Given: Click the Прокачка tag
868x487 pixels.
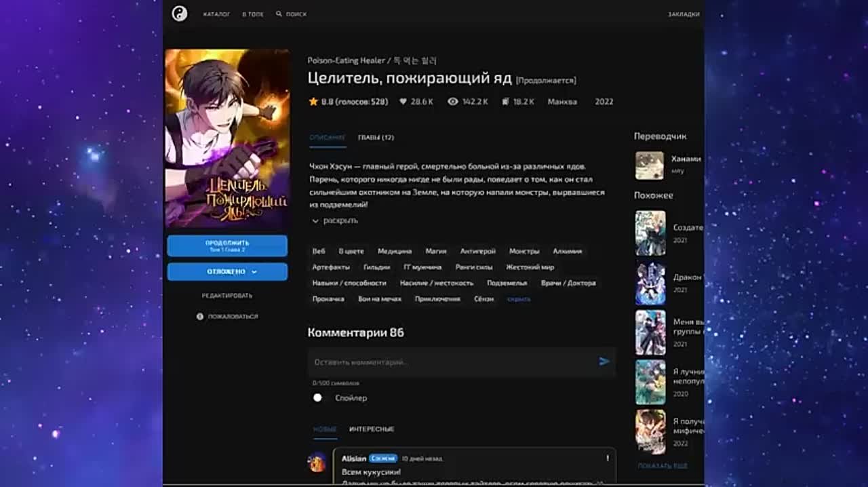Looking at the screenshot, I should (x=328, y=299).
